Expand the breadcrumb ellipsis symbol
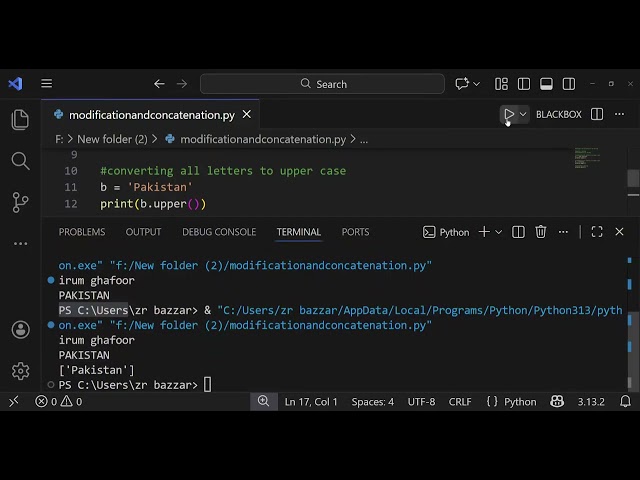 (x=364, y=140)
